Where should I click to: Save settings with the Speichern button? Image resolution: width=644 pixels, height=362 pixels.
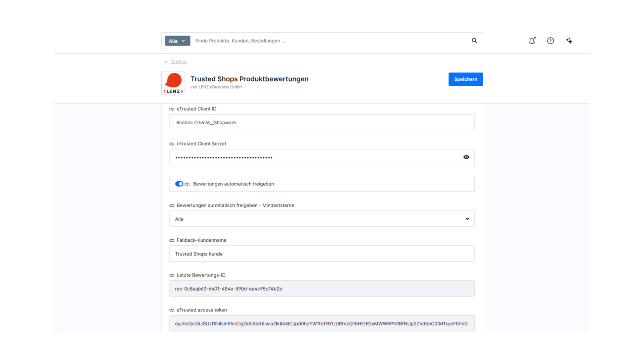pyautogui.click(x=466, y=79)
